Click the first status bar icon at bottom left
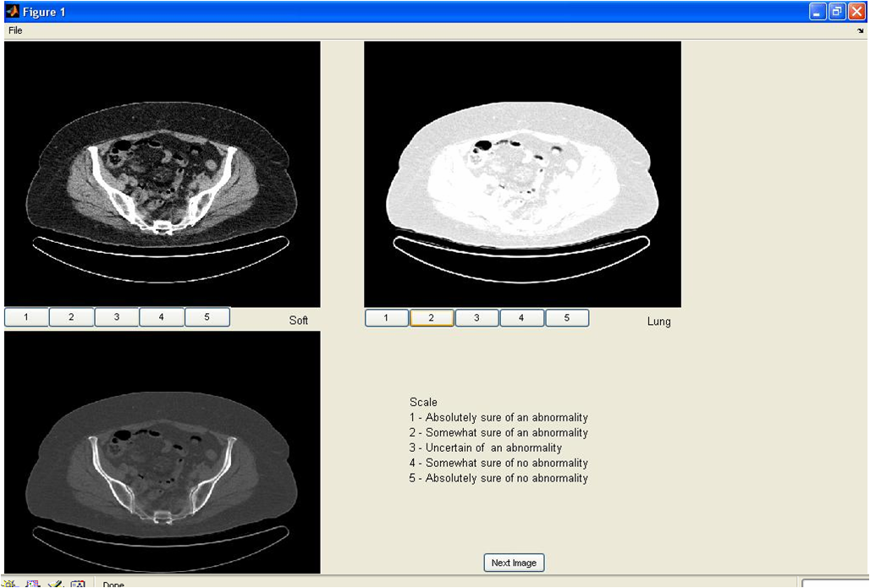Image resolution: width=870 pixels, height=588 pixels. (11, 584)
